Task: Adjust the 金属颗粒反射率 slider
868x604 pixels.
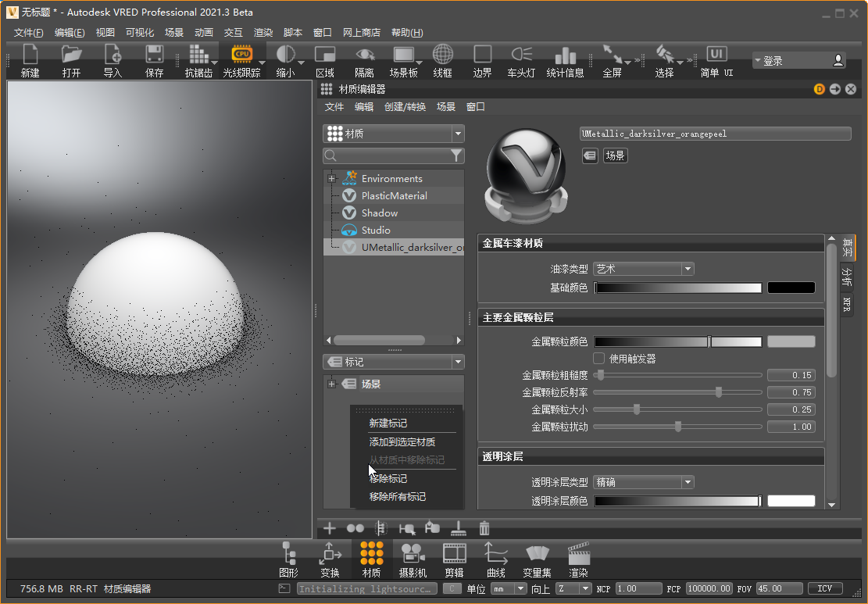Action: click(719, 392)
